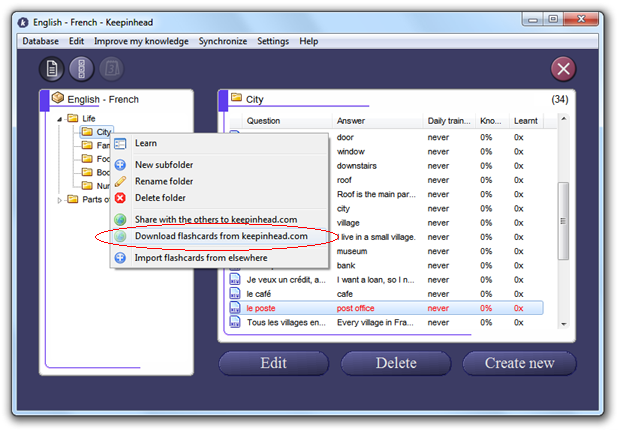This screenshot has height=431, width=620.
Task: Choose Delete folder from context menu
Action: (x=160, y=198)
